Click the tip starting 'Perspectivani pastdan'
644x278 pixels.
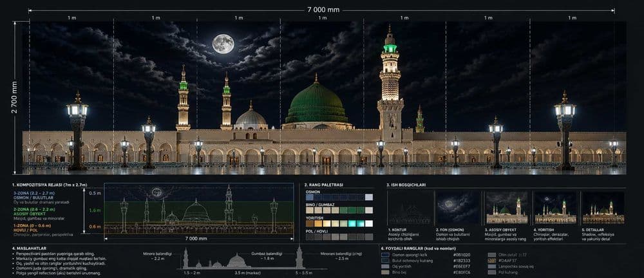pos(55,254)
